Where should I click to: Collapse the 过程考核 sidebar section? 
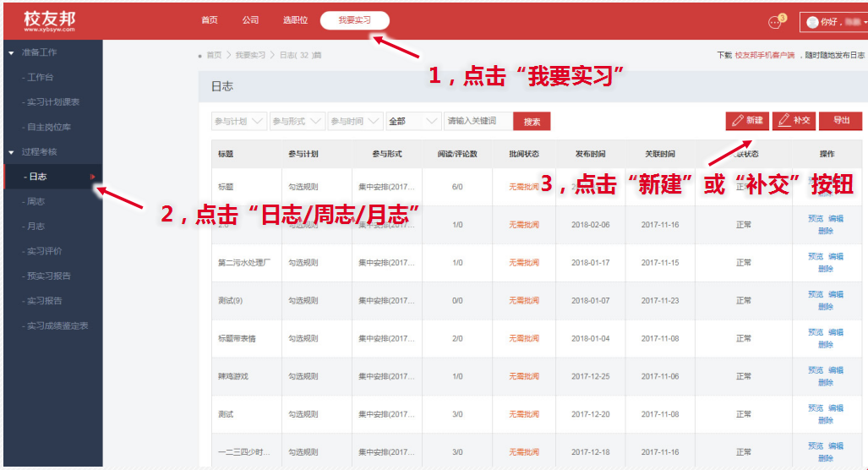pos(11,152)
